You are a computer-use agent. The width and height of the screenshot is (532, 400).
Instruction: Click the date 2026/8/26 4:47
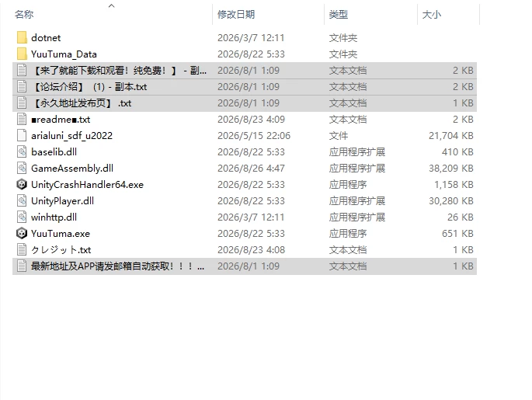[x=251, y=168]
